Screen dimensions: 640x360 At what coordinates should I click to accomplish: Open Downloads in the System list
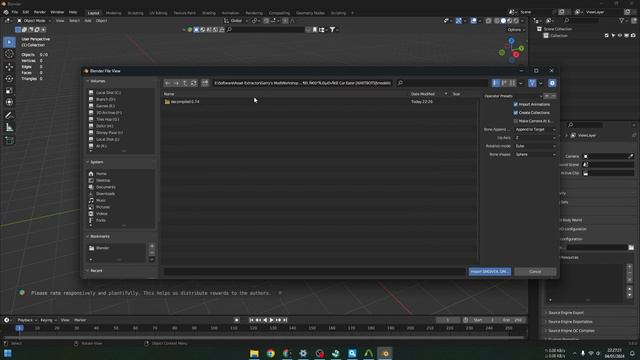pyautogui.click(x=105, y=194)
